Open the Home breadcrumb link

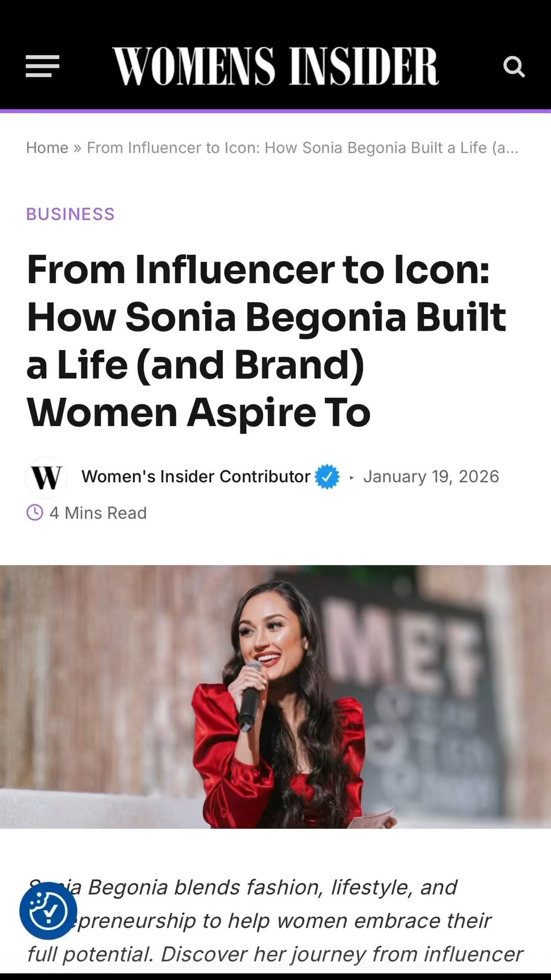click(47, 148)
